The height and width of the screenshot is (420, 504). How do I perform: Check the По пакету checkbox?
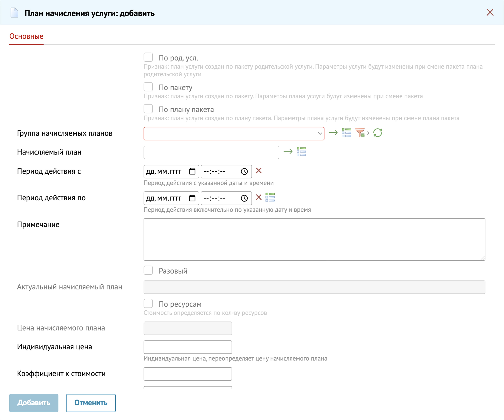pyautogui.click(x=148, y=87)
